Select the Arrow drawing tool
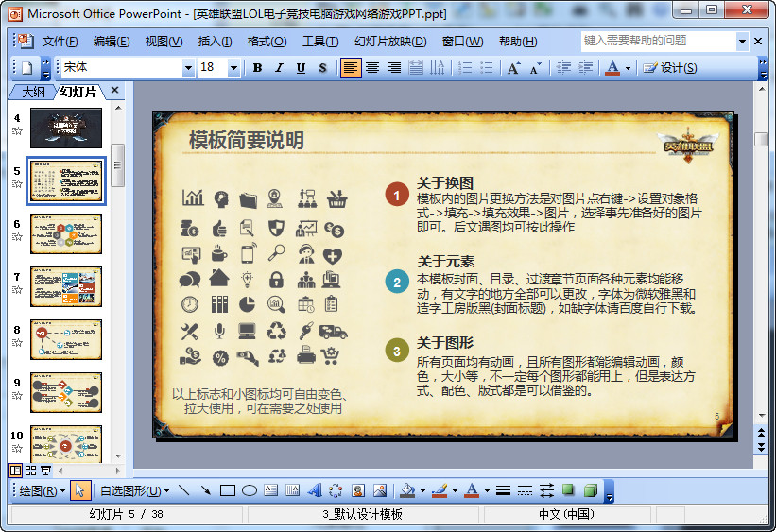 206,491
